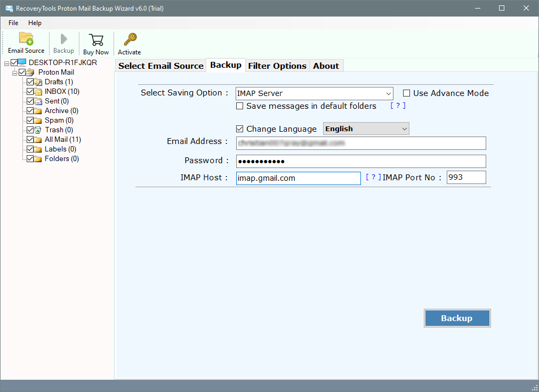Uncheck the Labels checkbox
Screen dimensions: 539x392
point(30,149)
